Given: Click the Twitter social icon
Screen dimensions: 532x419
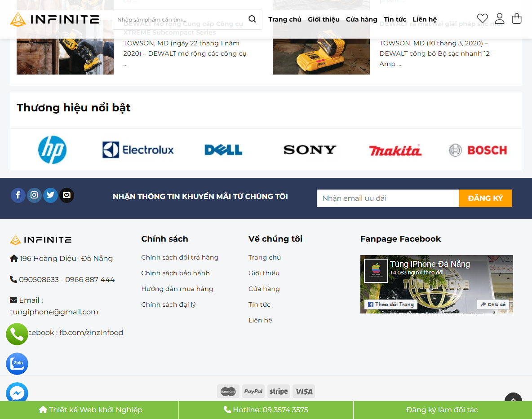Looking at the screenshot, I should point(50,195).
